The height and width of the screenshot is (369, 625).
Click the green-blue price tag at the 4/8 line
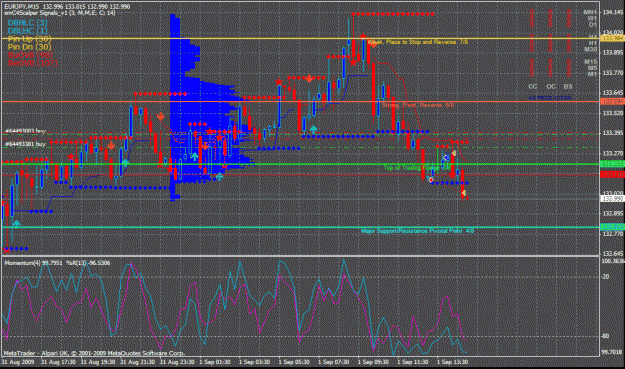pos(612,227)
